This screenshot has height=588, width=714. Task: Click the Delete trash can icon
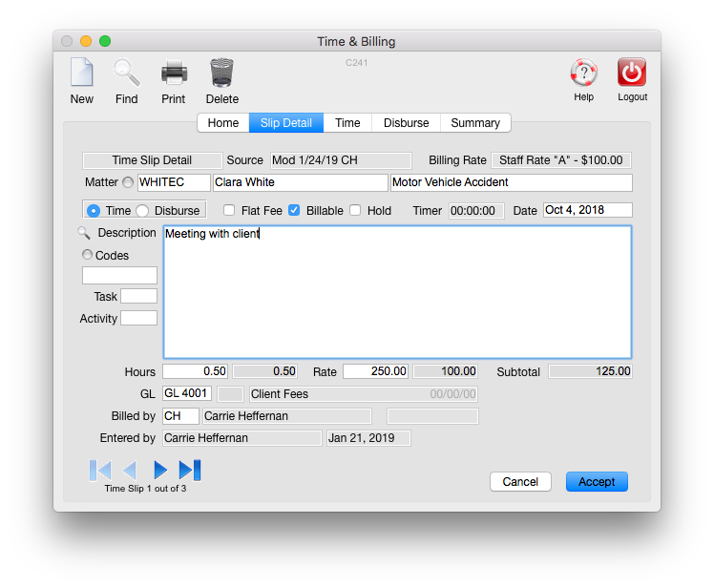click(221, 73)
